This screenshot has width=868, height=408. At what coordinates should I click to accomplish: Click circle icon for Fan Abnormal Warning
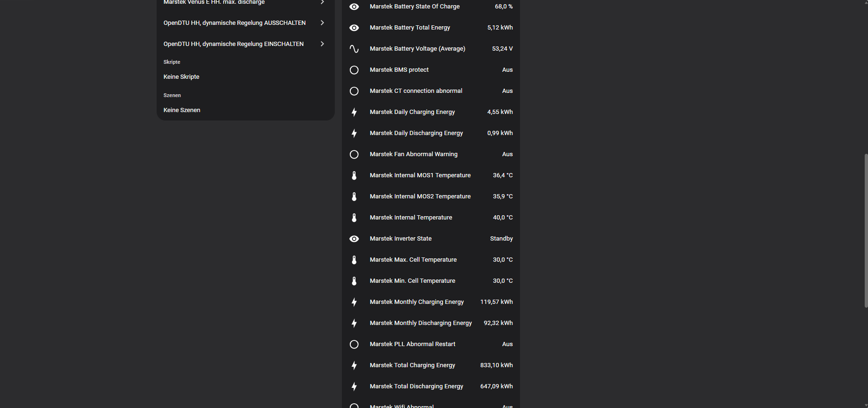coord(354,154)
